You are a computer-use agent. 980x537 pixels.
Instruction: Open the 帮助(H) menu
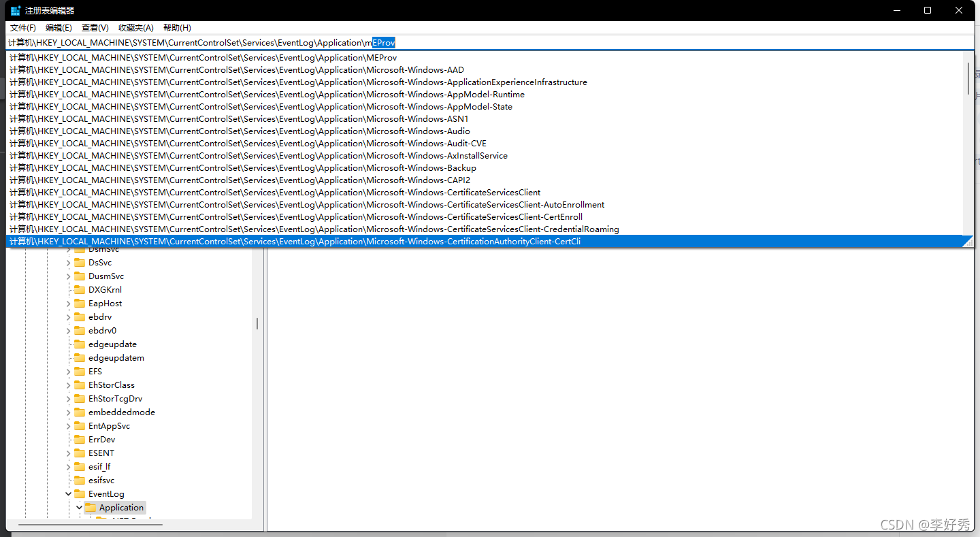(177, 28)
